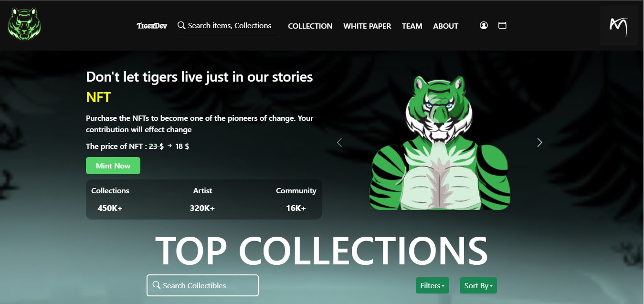Navigate to WHITE PAPER page
The image size is (644, 304).
click(x=367, y=26)
